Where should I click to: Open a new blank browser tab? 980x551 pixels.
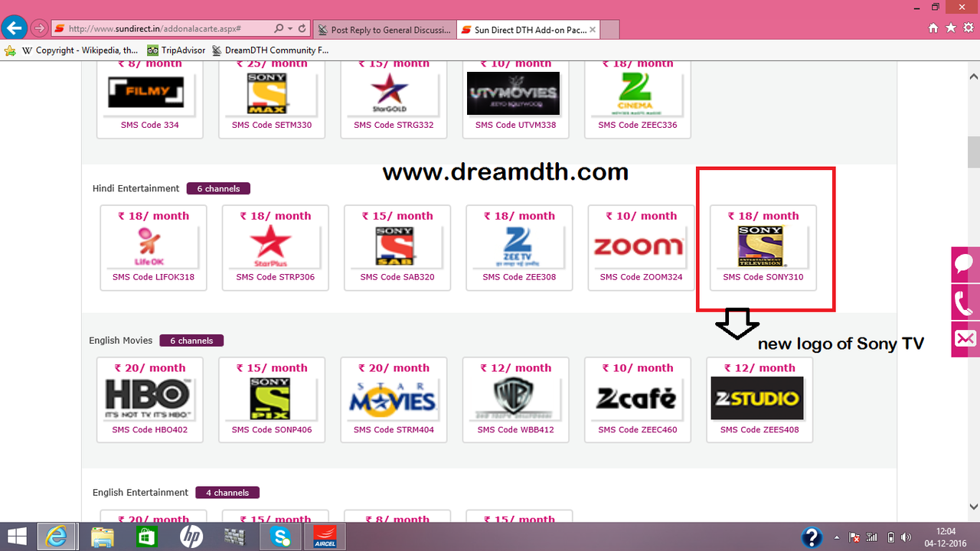(x=609, y=30)
